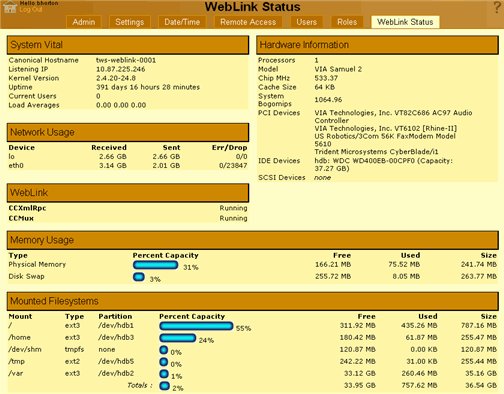The width and height of the screenshot is (504, 394).
Task: Click SCSI Devices value none
Action: coord(322,178)
